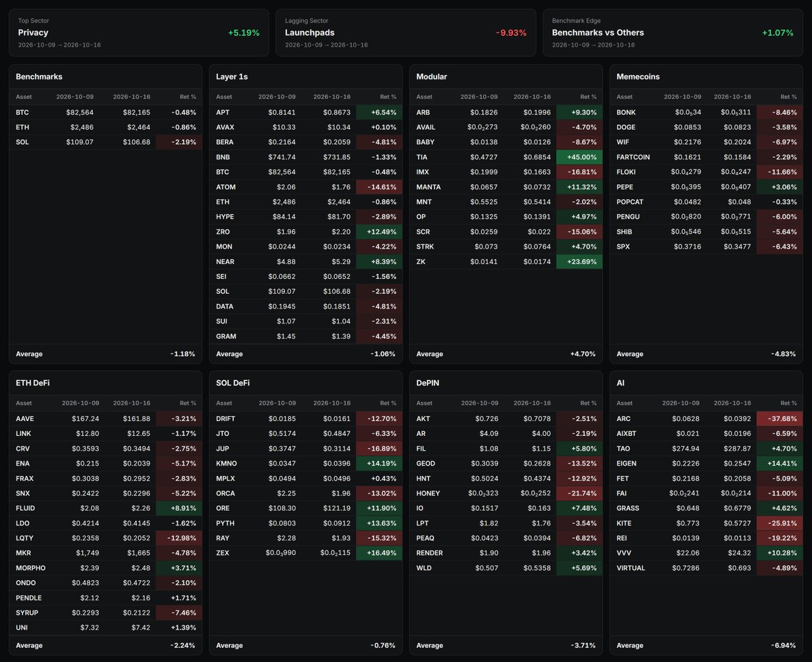Click the GRAM asset label

click(226, 336)
